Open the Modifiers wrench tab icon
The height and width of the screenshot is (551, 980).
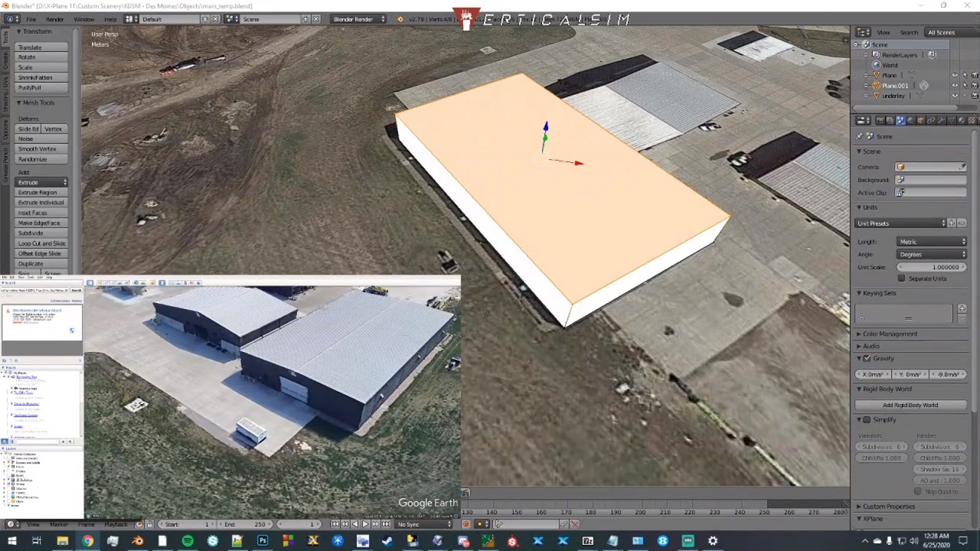[x=941, y=121]
